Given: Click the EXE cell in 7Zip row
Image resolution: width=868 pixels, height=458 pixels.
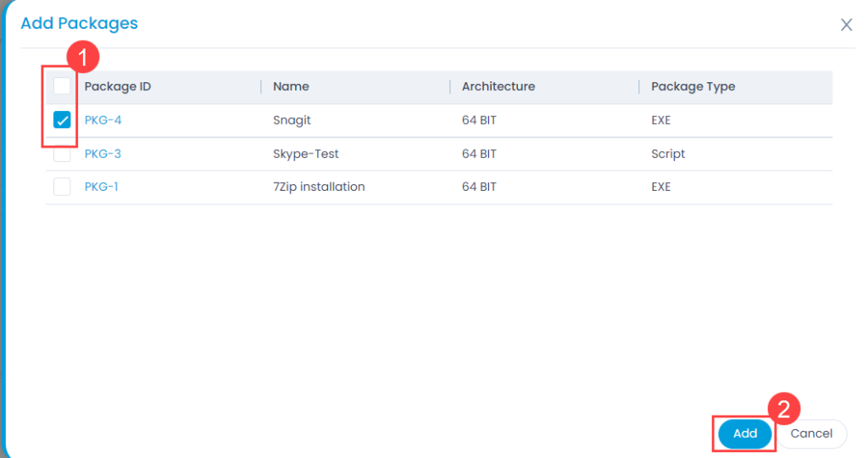Looking at the screenshot, I should [661, 187].
